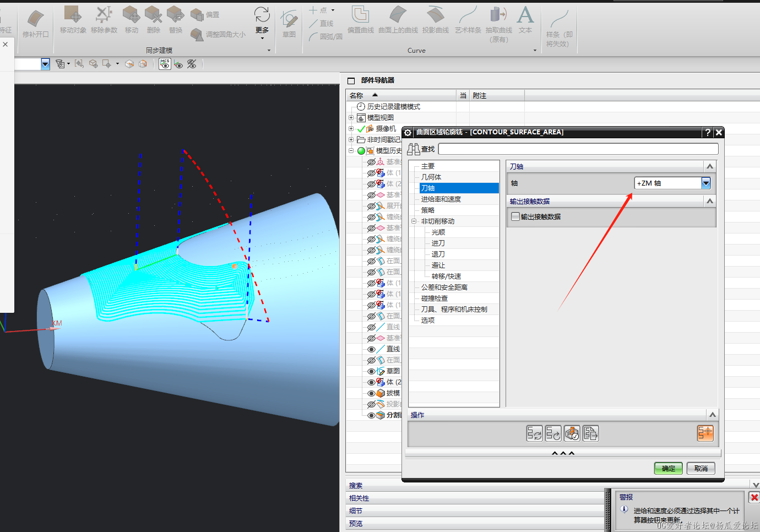This screenshot has width=760, height=532.
Task: Toggle visibility of 投影 feature row
Action: pyautogui.click(x=371, y=404)
